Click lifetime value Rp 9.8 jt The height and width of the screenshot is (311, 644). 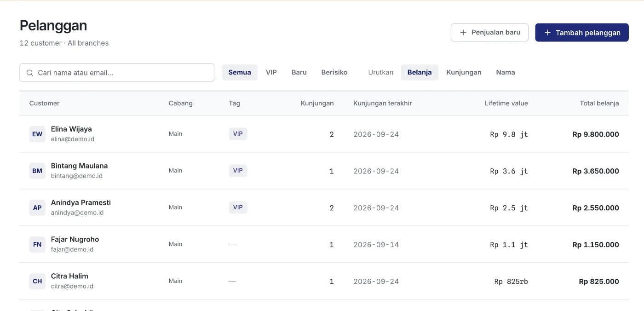point(509,134)
